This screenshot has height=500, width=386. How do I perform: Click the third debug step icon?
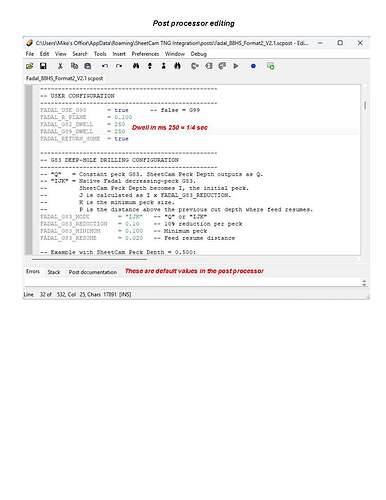[x=222, y=66]
